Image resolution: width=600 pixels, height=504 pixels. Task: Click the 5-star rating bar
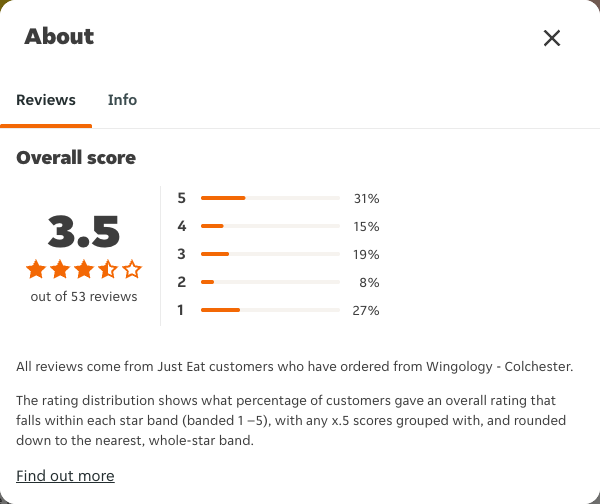(x=270, y=198)
